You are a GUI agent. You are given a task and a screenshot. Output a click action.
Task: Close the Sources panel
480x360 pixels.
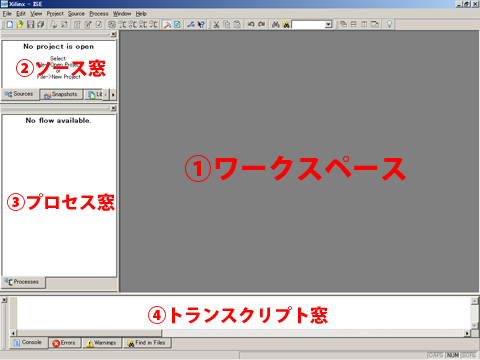coord(114,34)
